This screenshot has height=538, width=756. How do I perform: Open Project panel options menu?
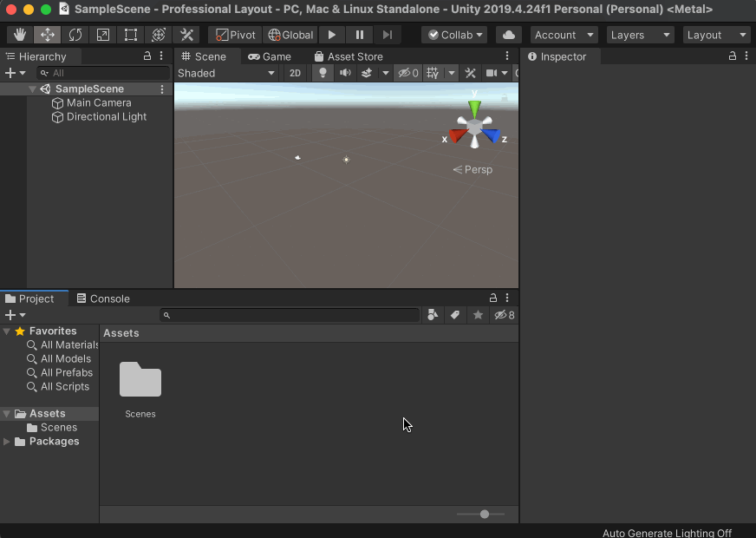coord(506,298)
